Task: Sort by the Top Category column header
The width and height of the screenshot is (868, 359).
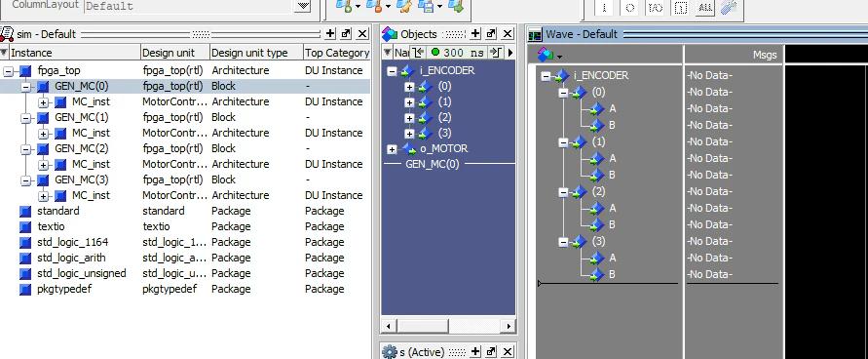Action: (x=336, y=53)
